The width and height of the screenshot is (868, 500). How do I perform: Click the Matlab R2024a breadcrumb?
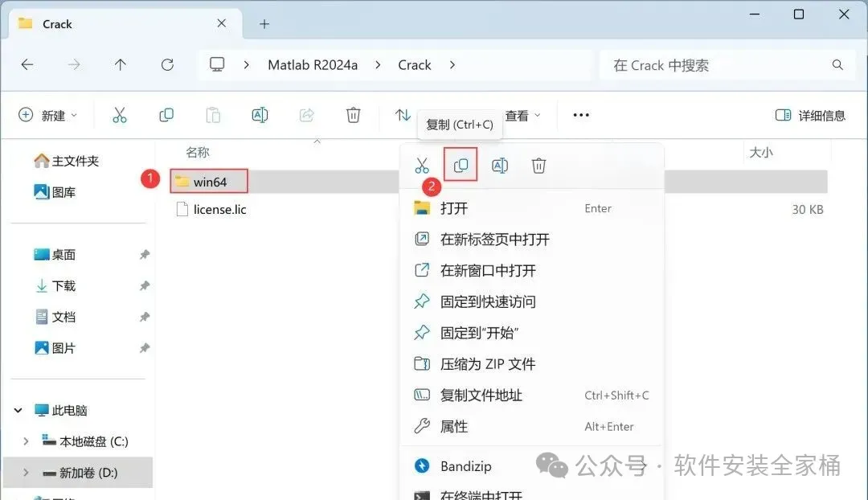pos(313,65)
